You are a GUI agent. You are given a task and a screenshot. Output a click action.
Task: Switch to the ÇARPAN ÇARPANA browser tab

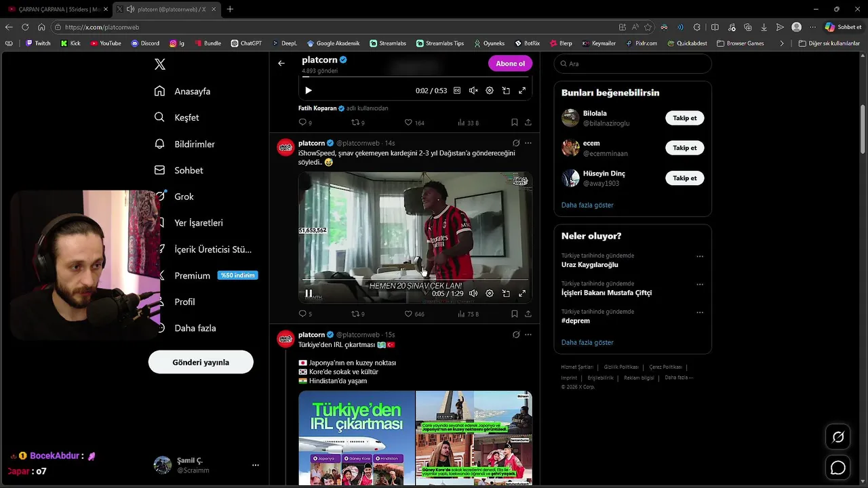(58, 9)
